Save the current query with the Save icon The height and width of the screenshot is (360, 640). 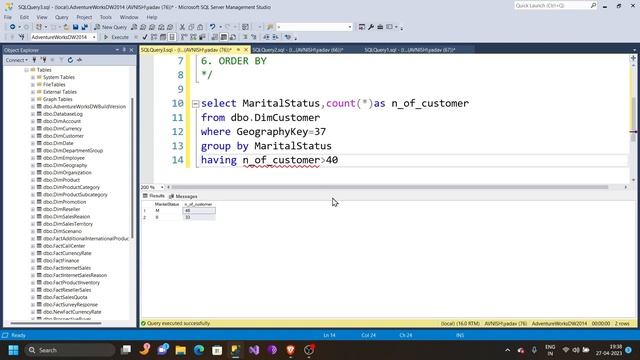tap(76, 27)
